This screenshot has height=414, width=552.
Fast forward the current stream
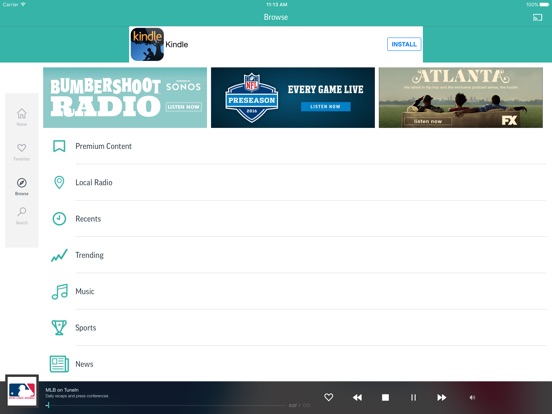[x=441, y=397]
